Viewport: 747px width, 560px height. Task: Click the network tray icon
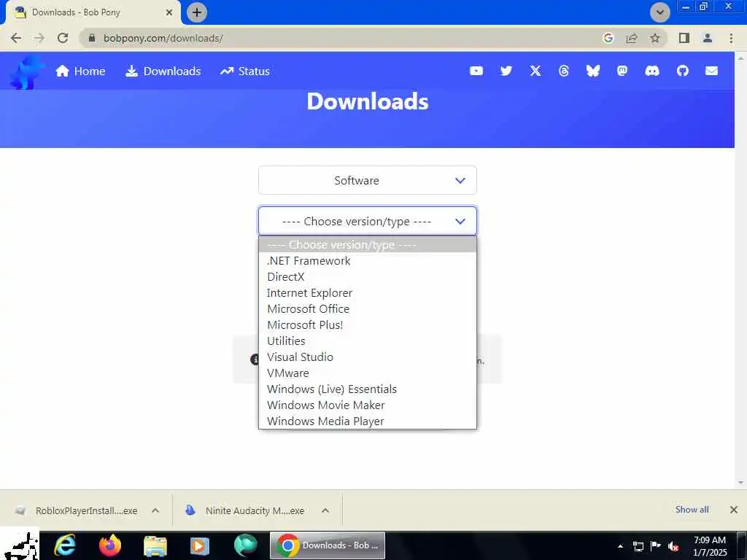coord(638,546)
